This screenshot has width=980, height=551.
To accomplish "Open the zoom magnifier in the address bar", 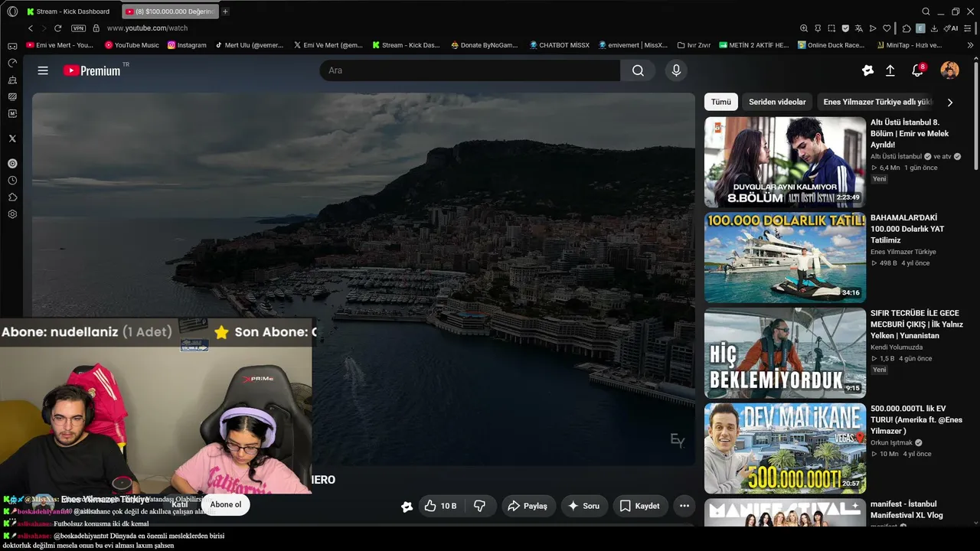I will pyautogui.click(x=804, y=28).
